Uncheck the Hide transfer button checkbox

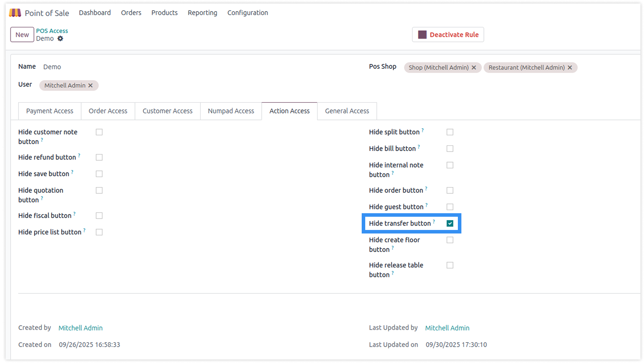point(450,223)
